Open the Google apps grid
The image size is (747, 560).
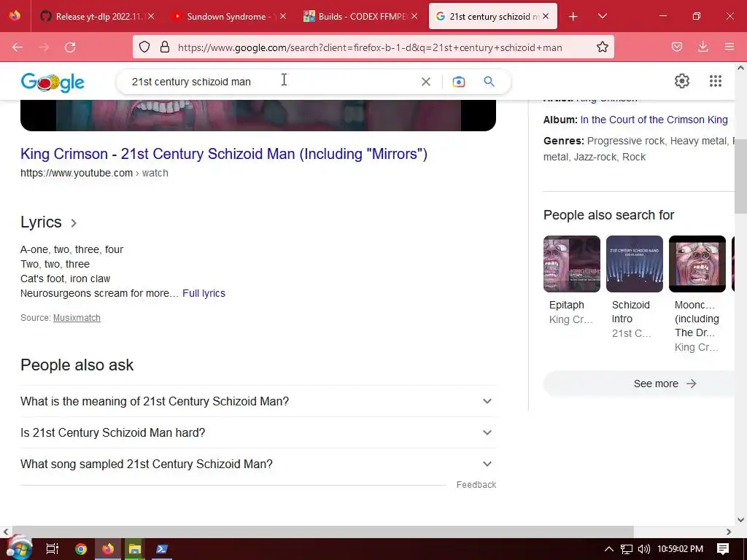715,81
